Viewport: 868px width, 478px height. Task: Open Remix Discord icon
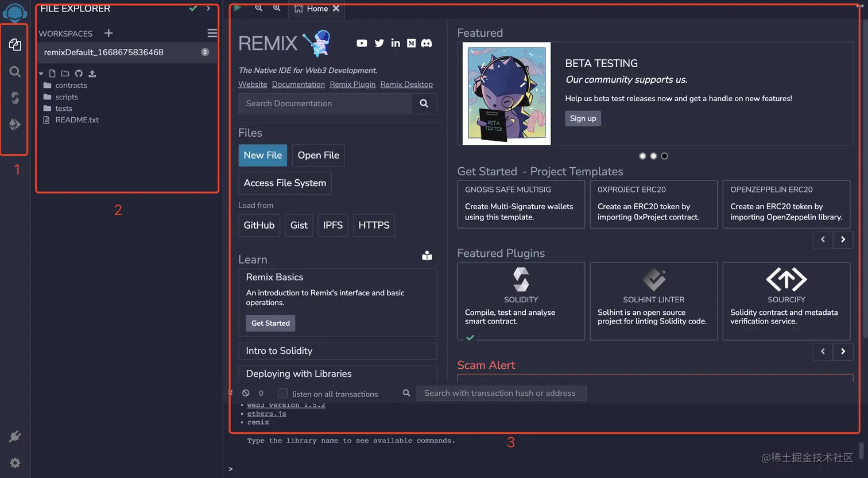pyautogui.click(x=427, y=43)
